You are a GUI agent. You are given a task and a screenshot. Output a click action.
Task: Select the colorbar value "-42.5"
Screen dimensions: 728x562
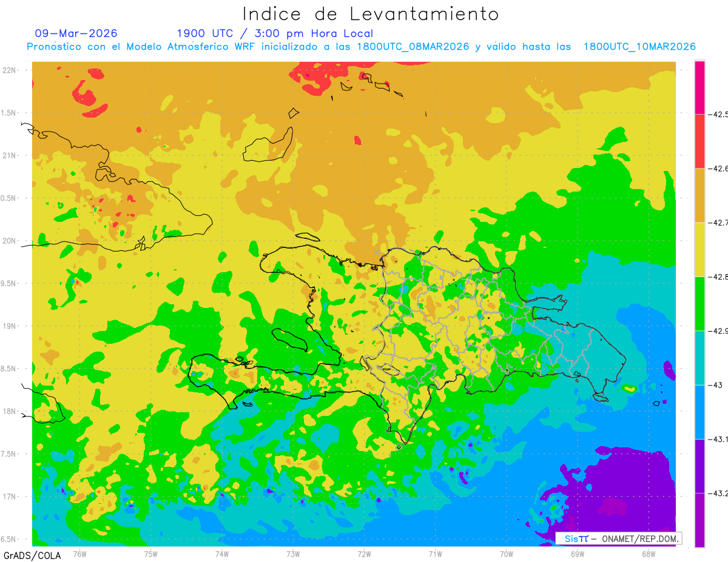click(718, 114)
